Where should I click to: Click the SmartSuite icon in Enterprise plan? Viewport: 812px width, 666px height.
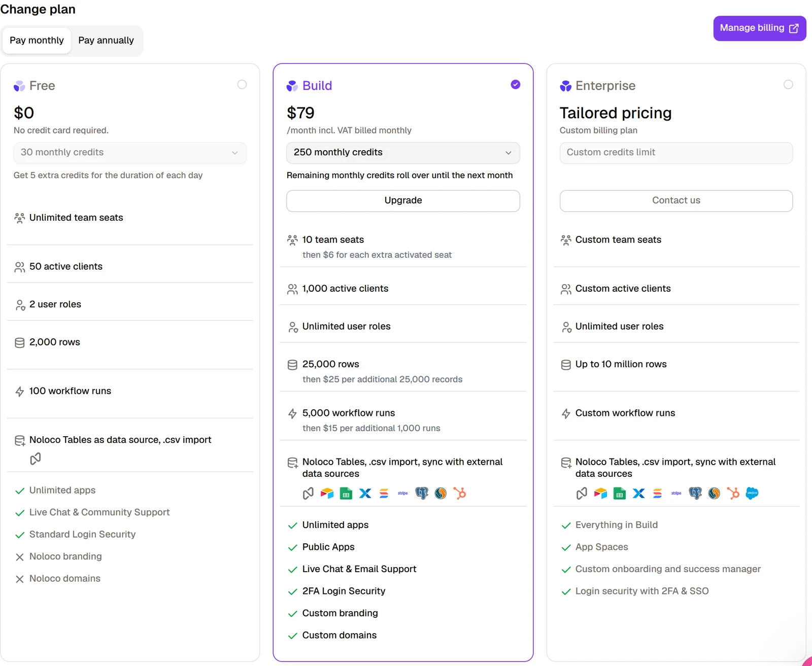click(658, 493)
